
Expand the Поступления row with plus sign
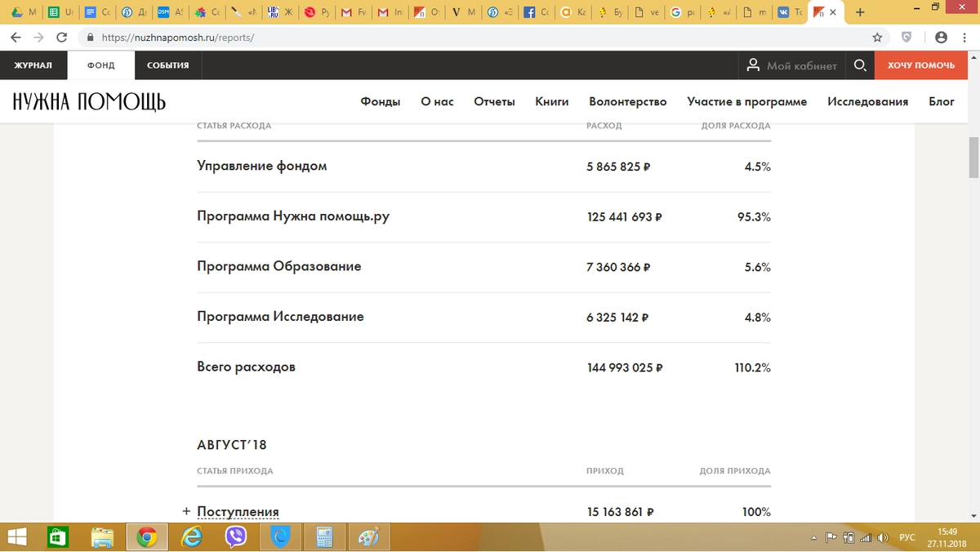[x=186, y=512]
